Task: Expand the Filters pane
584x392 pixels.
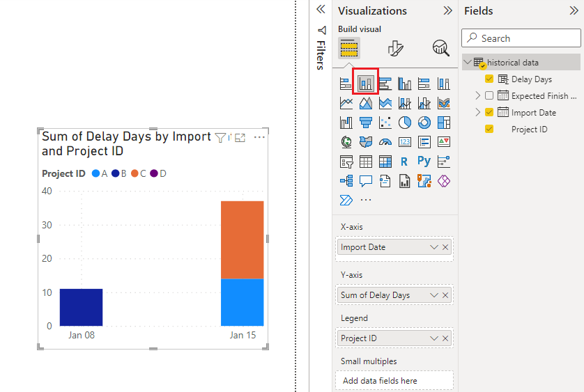Action: click(321, 9)
